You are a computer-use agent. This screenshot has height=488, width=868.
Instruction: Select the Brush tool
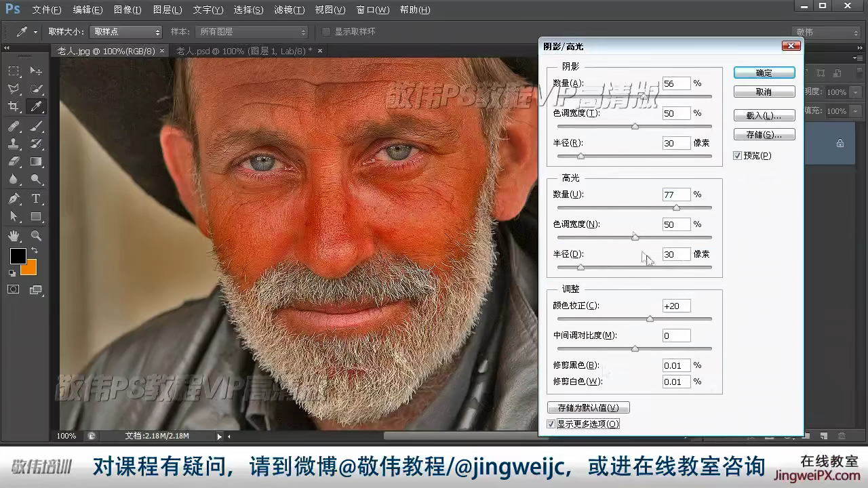click(x=37, y=126)
